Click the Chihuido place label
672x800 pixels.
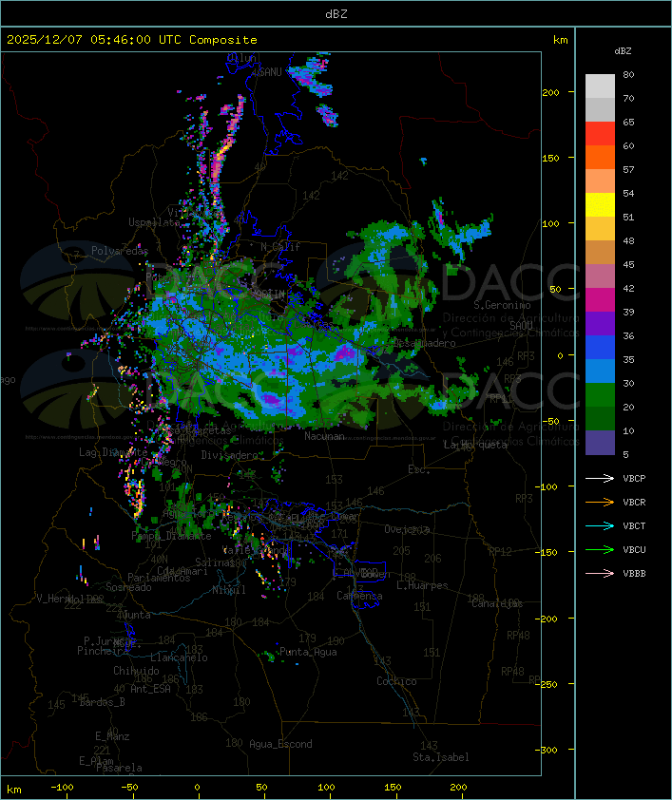coord(136,671)
